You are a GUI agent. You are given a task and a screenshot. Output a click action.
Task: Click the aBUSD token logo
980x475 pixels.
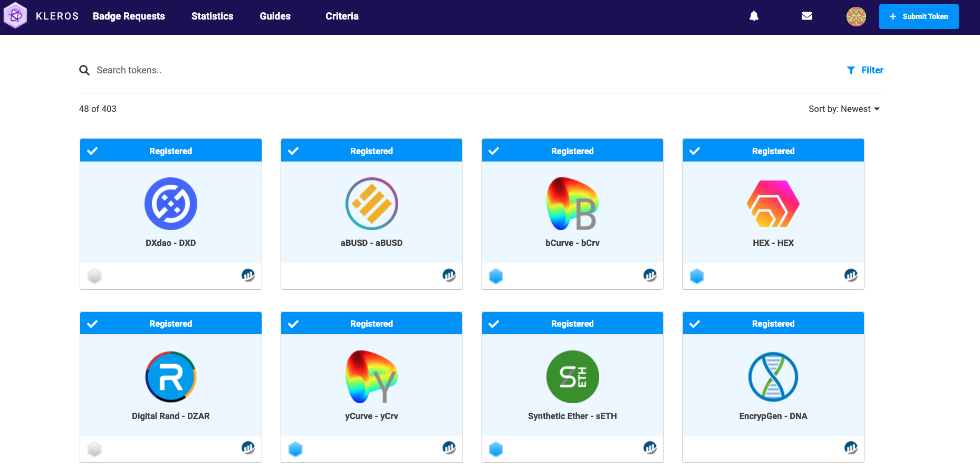(x=372, y=204)
